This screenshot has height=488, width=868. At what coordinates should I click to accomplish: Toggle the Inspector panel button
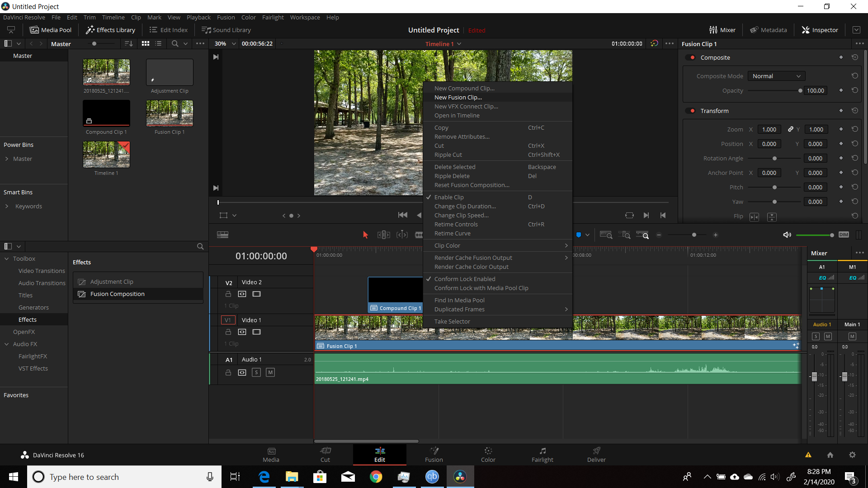coord(820,30)
